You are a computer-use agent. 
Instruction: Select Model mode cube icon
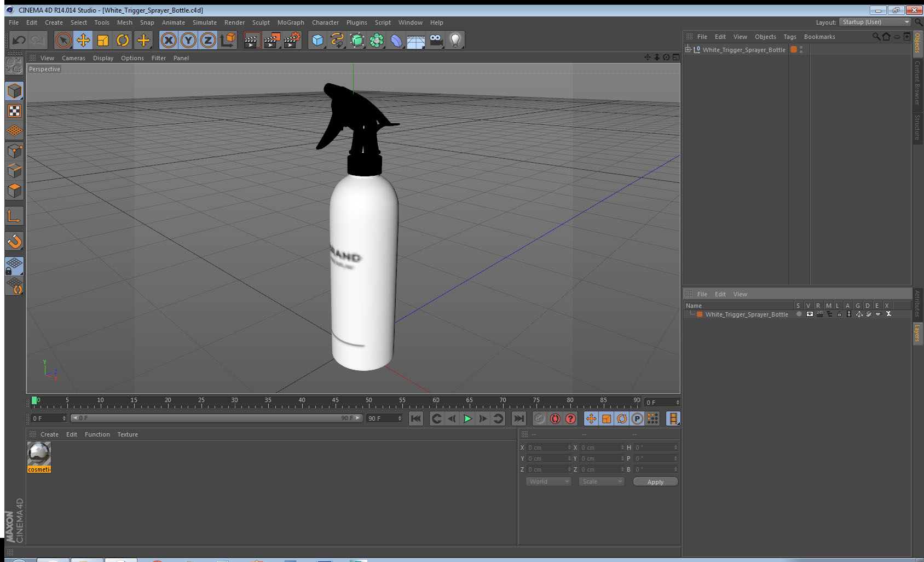14,91
